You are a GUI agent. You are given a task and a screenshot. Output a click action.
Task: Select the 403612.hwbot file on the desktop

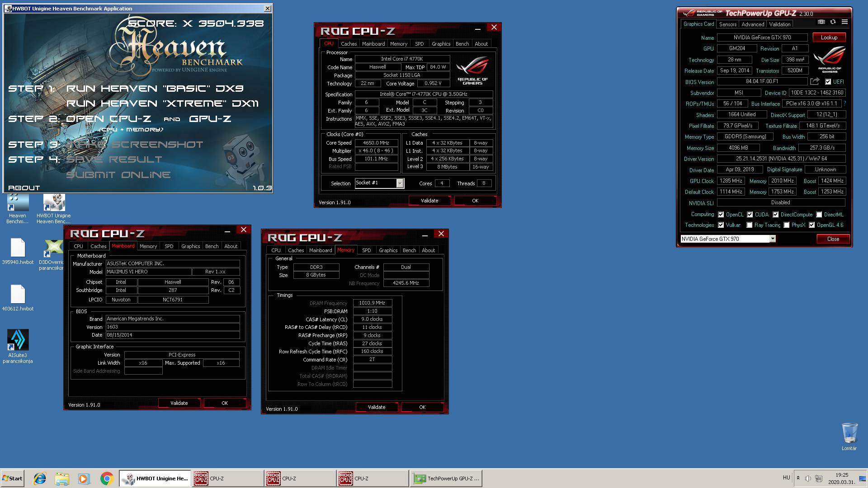(18, 298)
